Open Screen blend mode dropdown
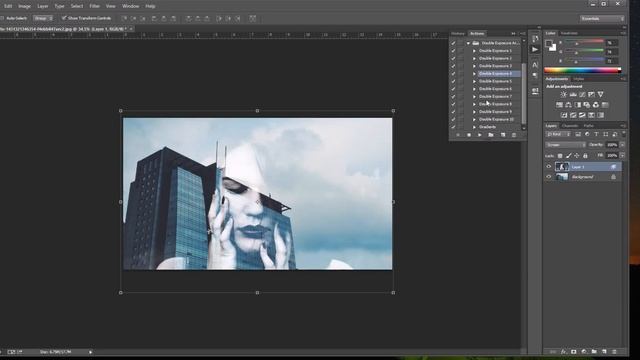 (x=565, y=145)
